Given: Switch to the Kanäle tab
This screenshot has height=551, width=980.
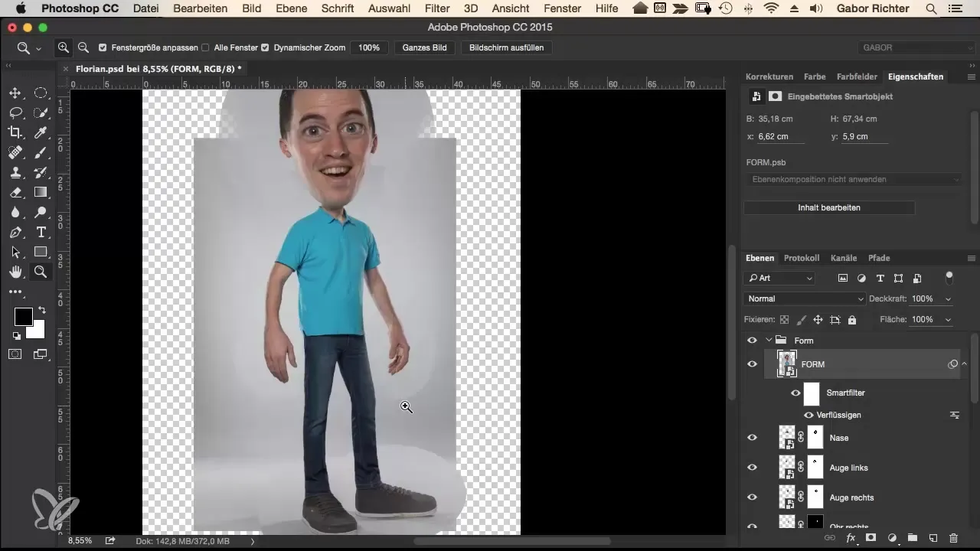Looking at the screenshot, I should (x=844, y=258).
